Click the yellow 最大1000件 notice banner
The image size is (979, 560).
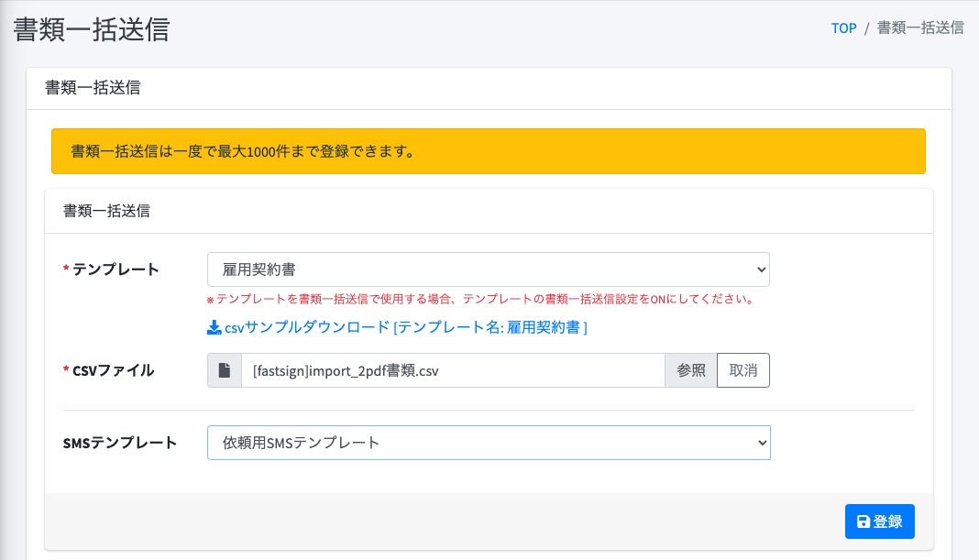click(x=488, y=151)
